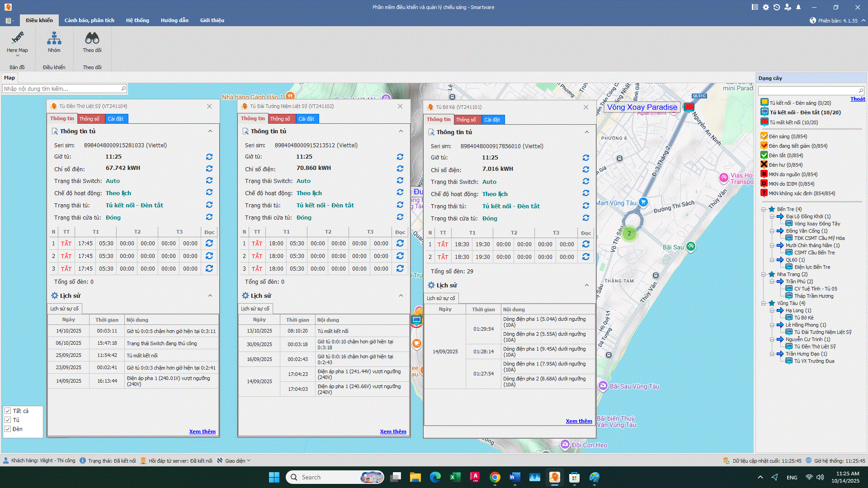Click the red Tủ mất kết nối legend swatch
This screenshot has height=488, width=868.
click(764, 122)
